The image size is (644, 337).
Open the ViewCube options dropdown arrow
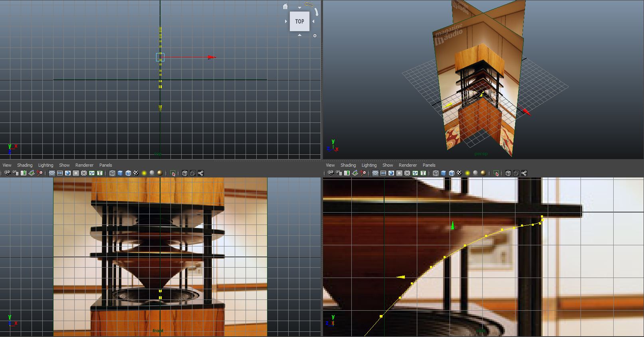(315, 36)
